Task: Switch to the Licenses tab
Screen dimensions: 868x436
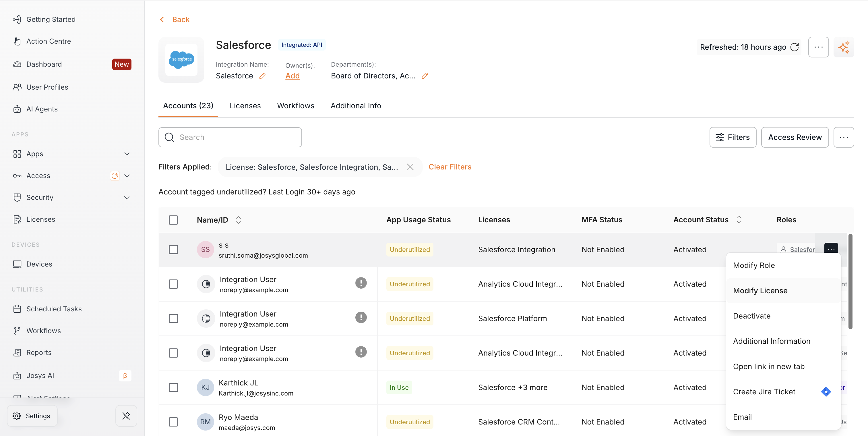Action: click(245, 105)
